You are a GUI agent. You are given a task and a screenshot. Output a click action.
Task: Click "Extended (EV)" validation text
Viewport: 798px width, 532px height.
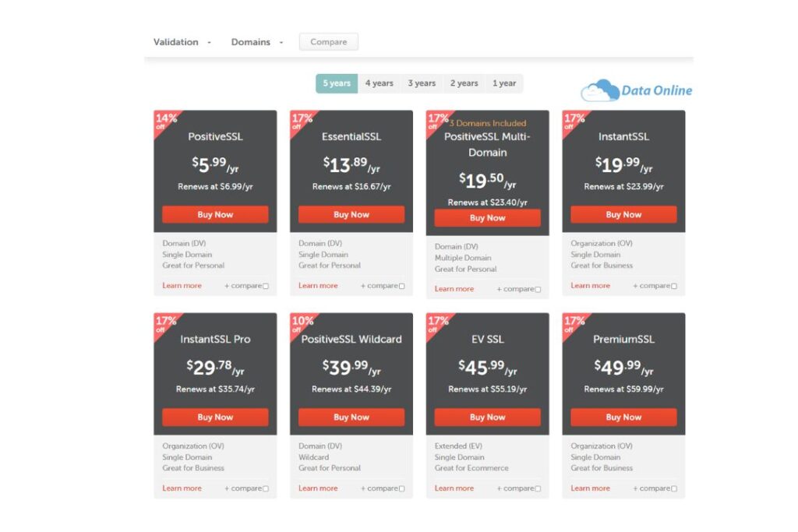tap(458, 446)
